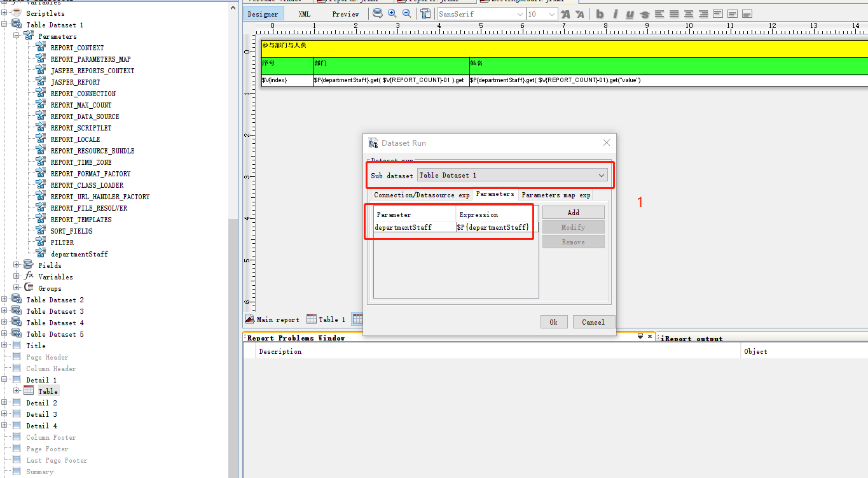Toggle strikethrough text formatting
The height and width of the screenshot is (478, 868).
pos(645,14)
